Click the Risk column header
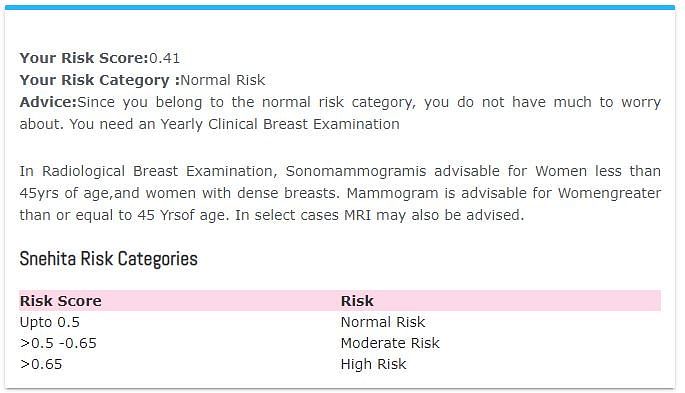685x393 pixels. 357,301
